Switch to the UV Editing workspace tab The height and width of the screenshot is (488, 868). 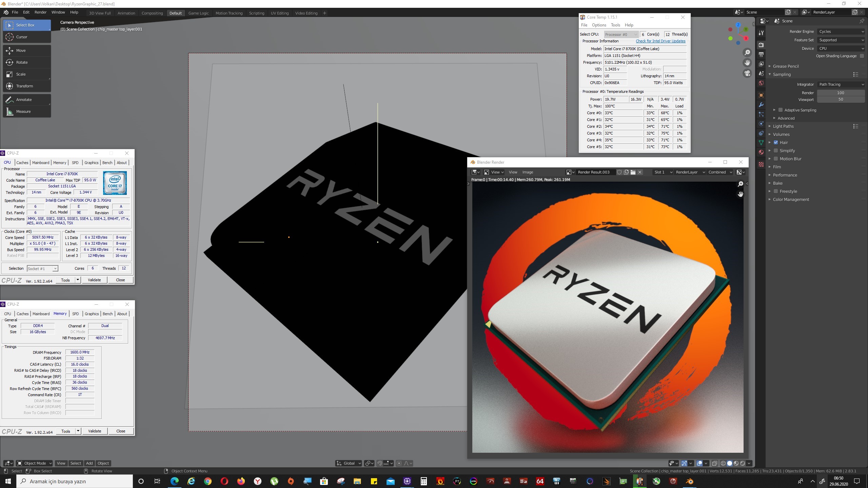click(280, 13)
